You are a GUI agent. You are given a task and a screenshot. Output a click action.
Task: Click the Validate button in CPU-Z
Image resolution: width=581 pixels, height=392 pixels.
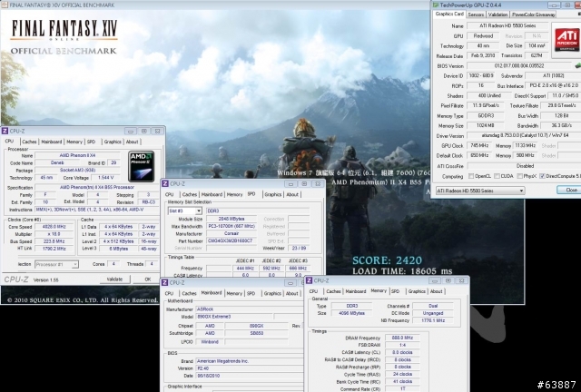[x=114, y=279]
